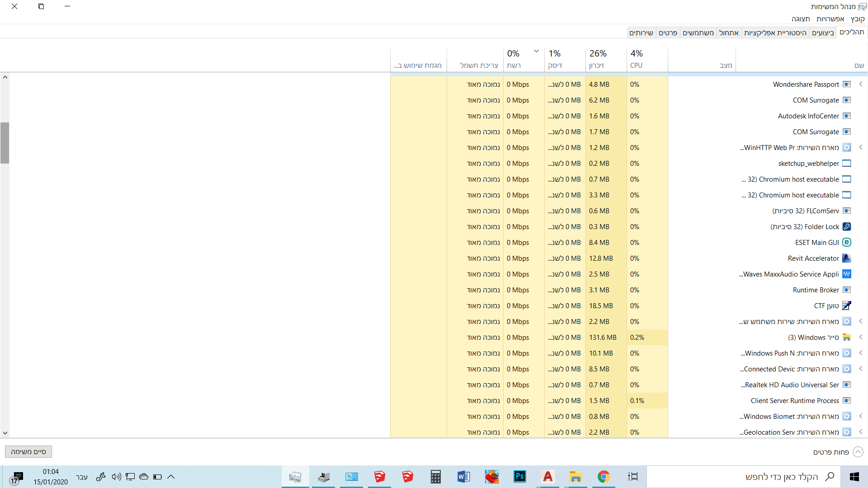Click the vertical scrollbar down arrow

[5, 432]
